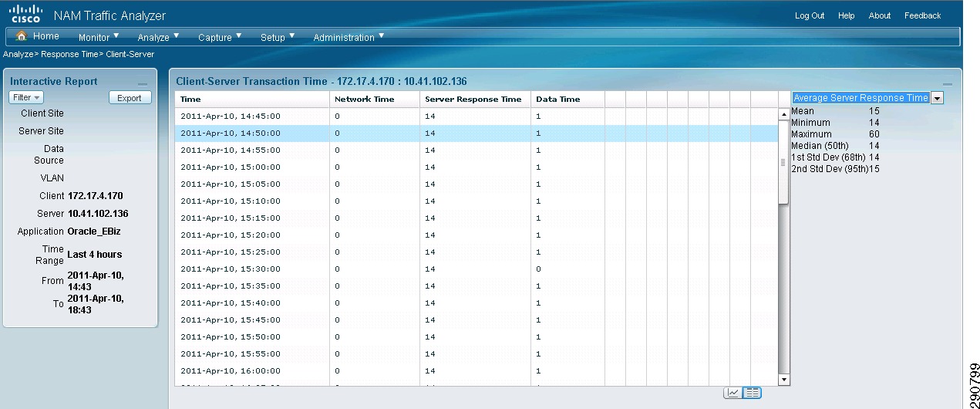Click the Oracle_EBiz application value
This screenshot has height=409, width=980.
click(x=95, y=232)
